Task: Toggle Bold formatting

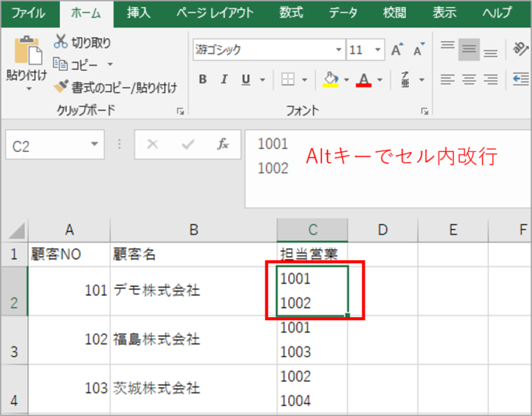Action: (x=203, y=79)
